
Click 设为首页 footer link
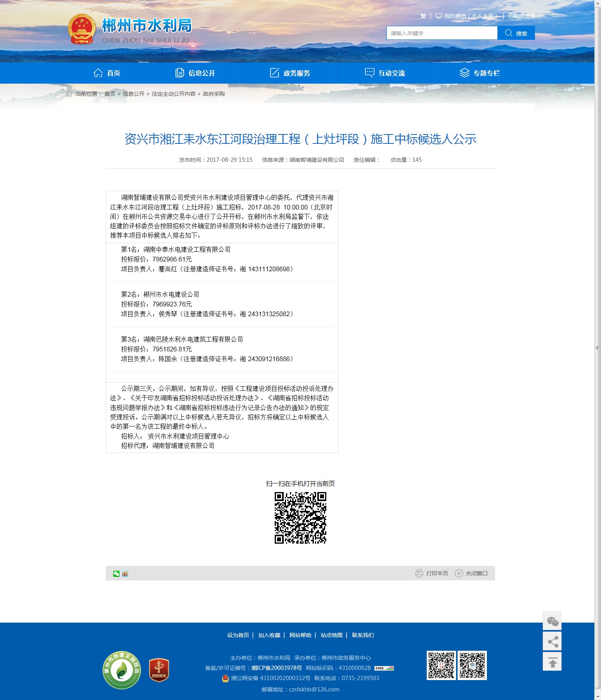pyautogui.click(x=238, y=635)
